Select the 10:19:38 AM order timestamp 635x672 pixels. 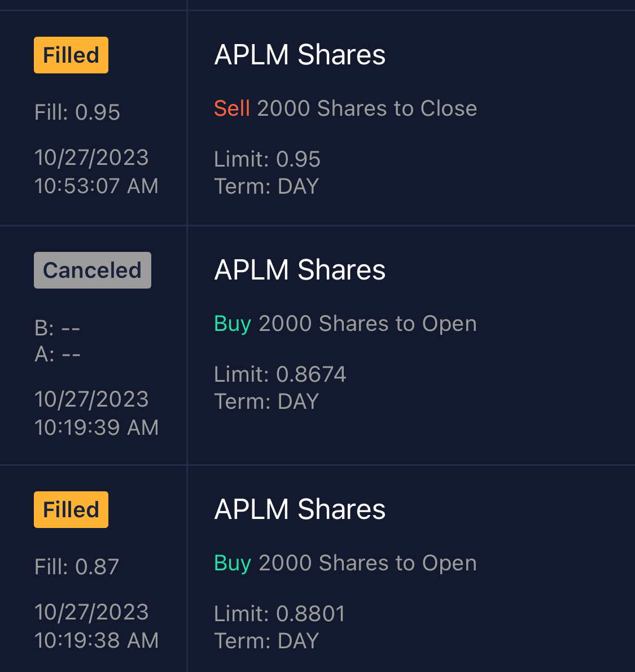[97, 640]
